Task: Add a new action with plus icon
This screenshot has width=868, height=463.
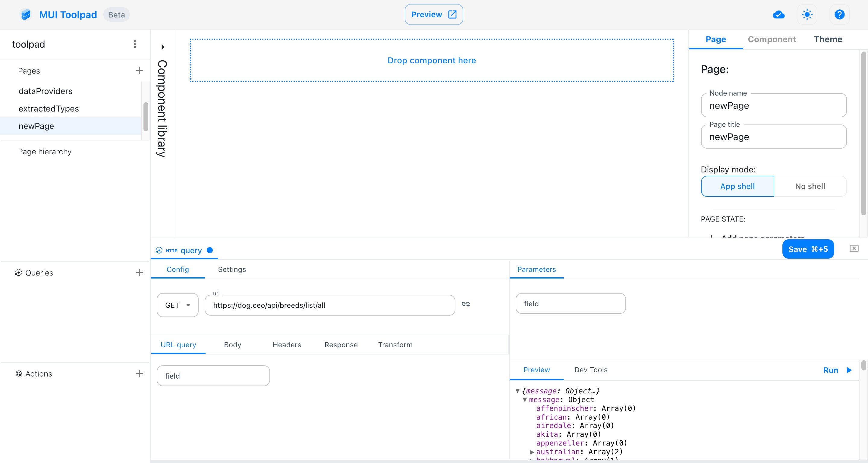Action: (139, 373)
